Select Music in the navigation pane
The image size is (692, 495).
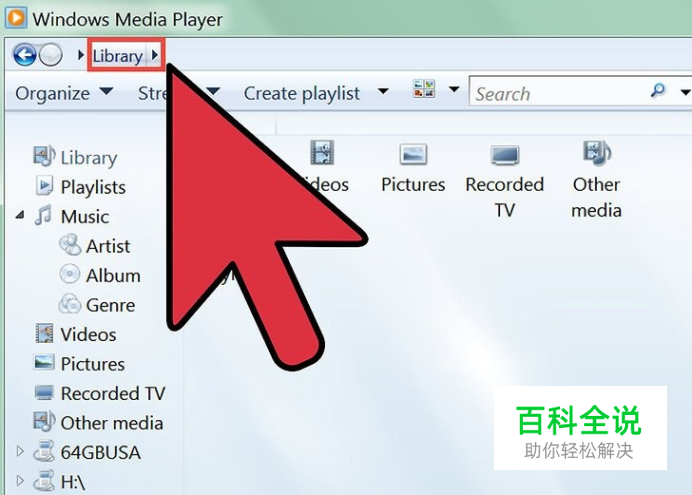(85, 217)
